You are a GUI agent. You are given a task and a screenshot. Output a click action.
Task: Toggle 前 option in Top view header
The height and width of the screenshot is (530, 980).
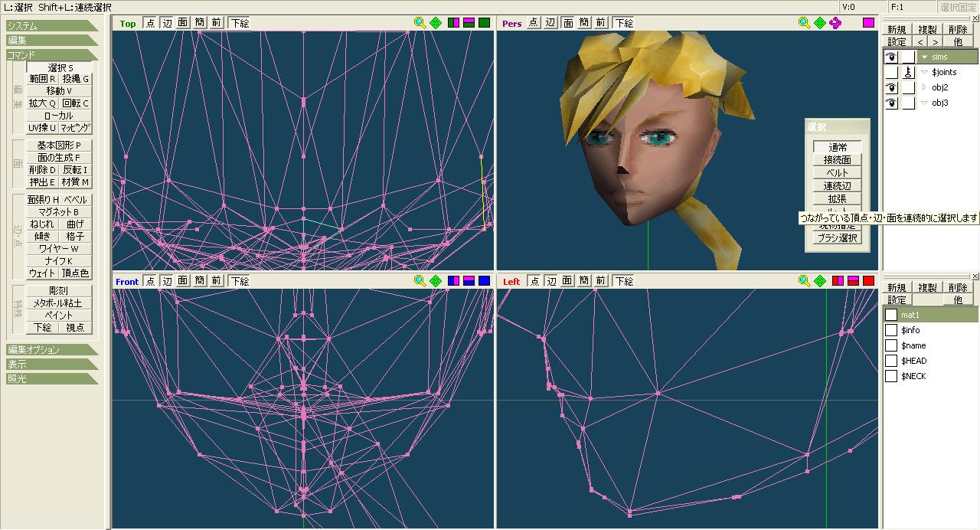[217, 23]
